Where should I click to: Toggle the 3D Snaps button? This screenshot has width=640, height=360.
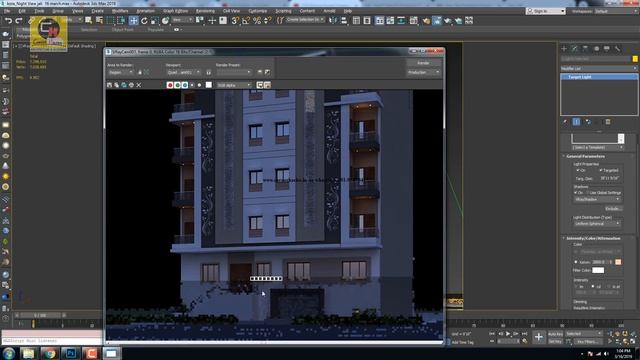coord(235,20)
